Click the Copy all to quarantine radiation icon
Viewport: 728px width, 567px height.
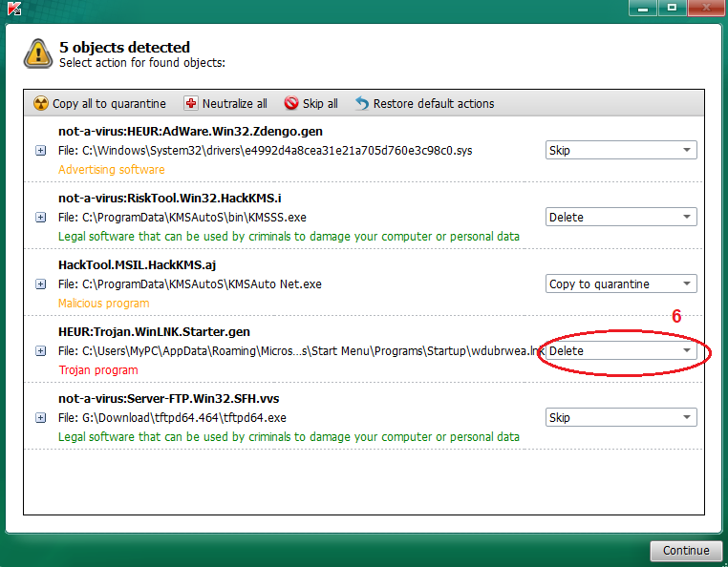[40, 103]
